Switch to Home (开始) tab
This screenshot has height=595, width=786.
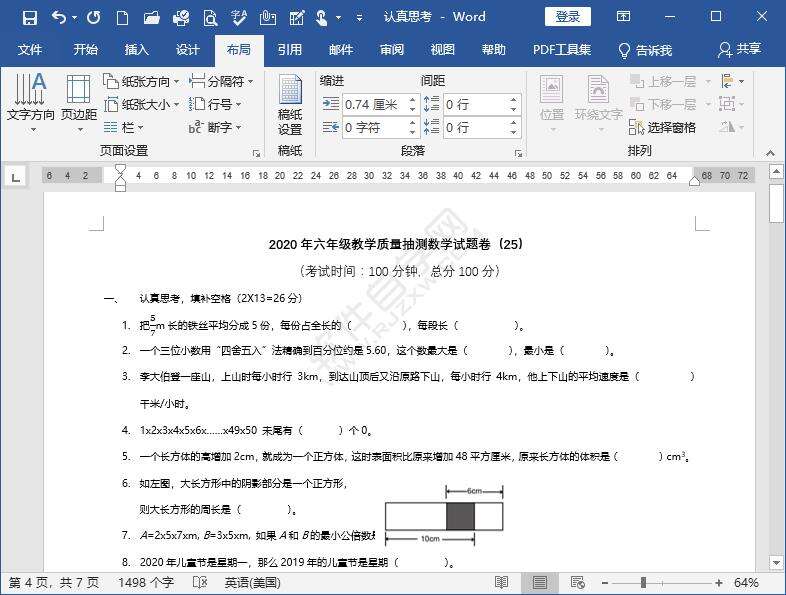pyautogui.click(x=85, y=50)
